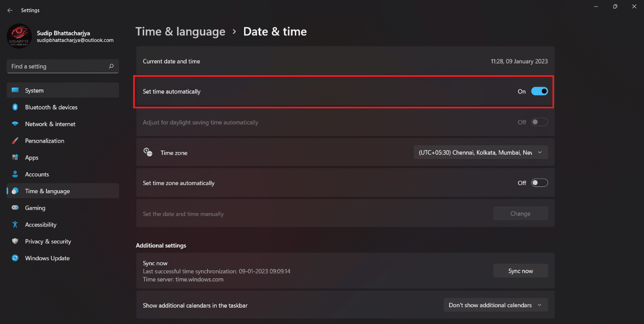This screenshot has width=644, height=324.
Task: Open Network & internet settings icon
Action: point(15,124)
